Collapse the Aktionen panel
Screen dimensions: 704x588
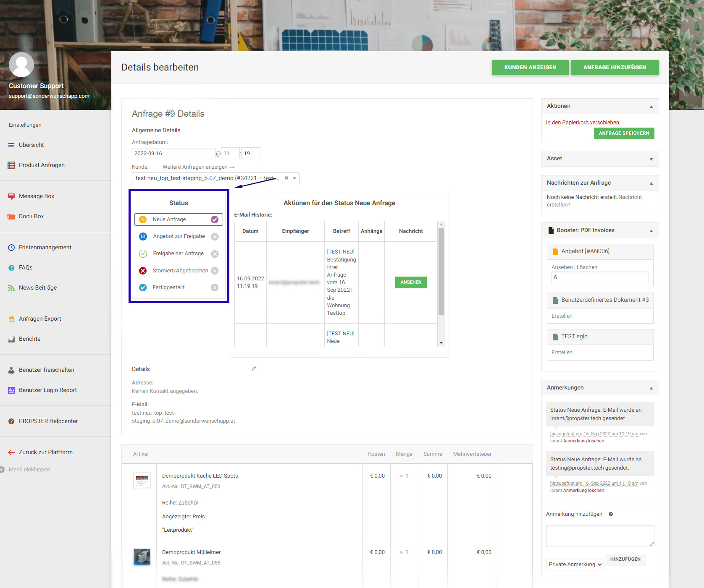tap(651, 107)
